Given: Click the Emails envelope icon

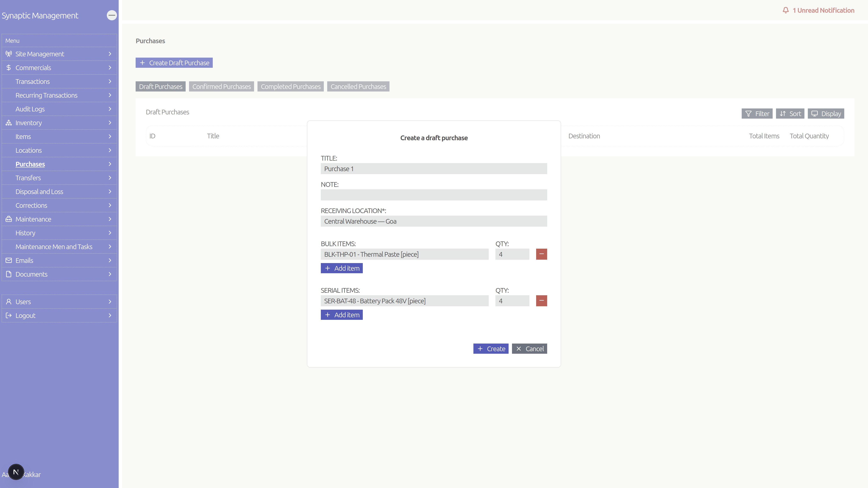Looking at the screenshot, I should click(x=9, y=260).
